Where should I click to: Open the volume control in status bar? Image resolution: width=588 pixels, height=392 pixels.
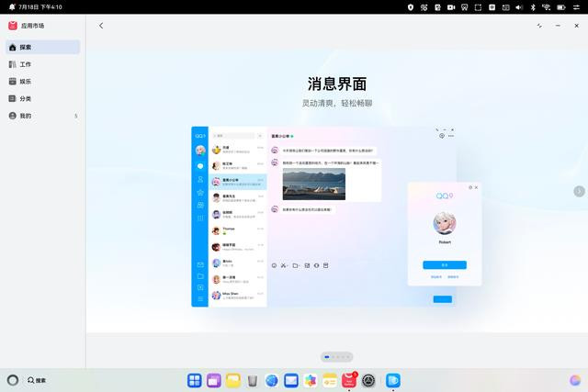tap(519, 7)
